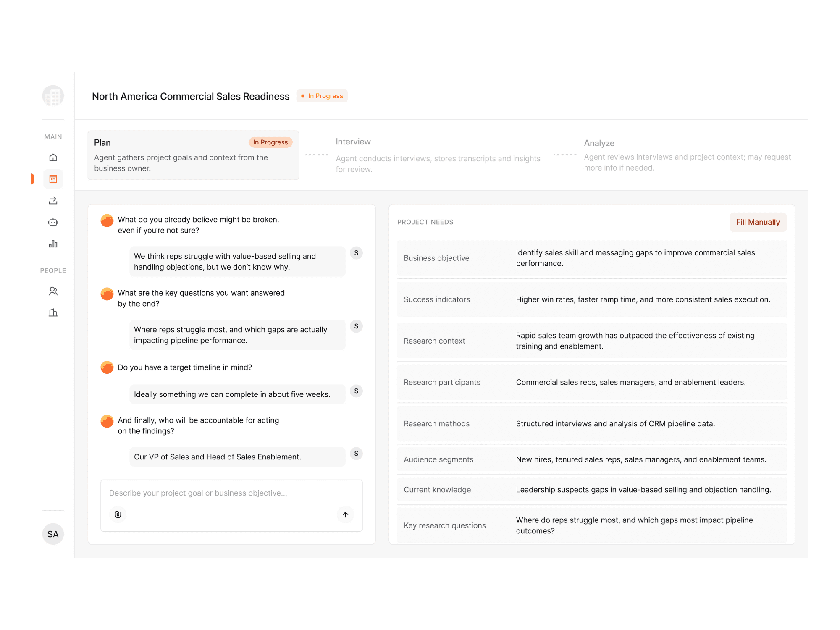Image resolution: width=840 pixels, height=630 pixels.
Task: Click the In Progress status badge in header
Action: 322,96
